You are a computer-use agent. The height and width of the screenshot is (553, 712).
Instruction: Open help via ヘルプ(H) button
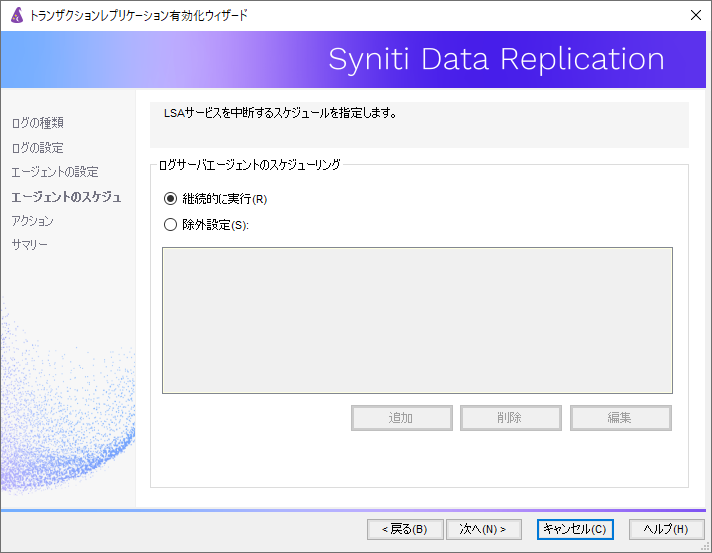666,529
